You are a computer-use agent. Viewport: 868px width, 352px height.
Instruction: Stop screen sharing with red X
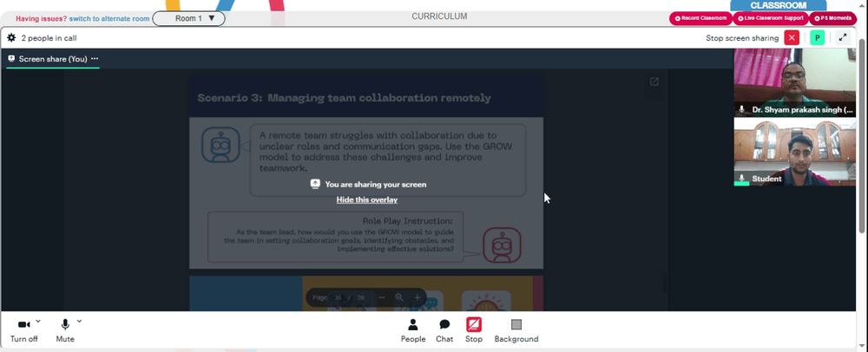[792, 38]
